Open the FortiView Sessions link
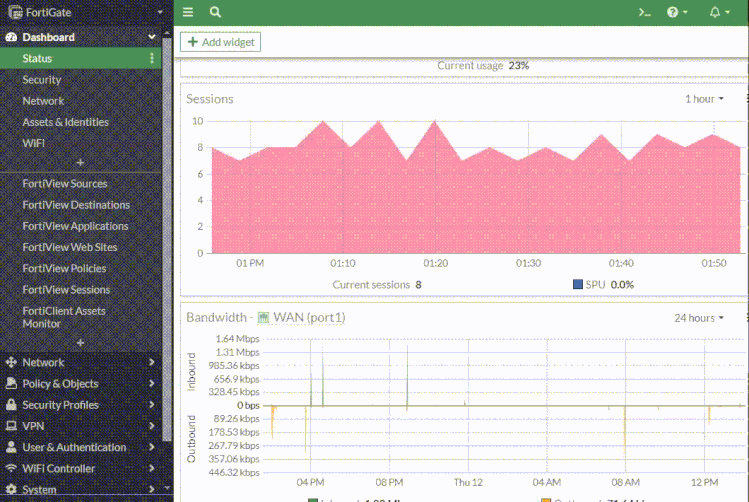 click(66, 290)
